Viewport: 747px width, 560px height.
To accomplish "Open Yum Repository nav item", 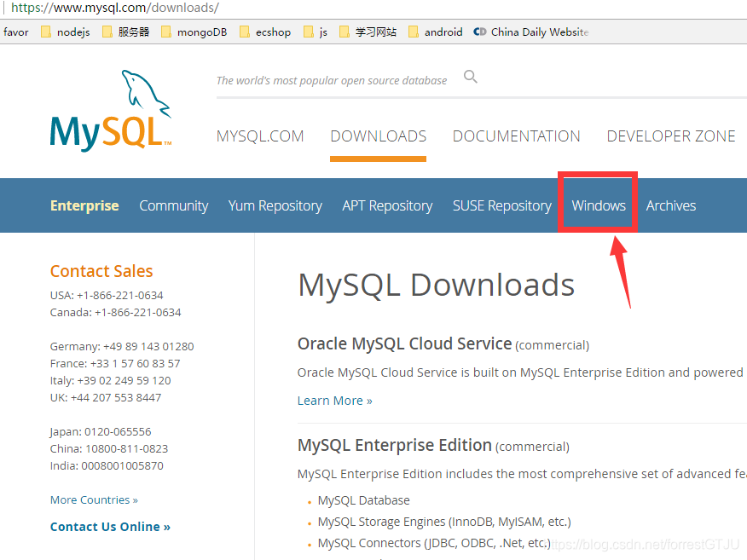I will pos(275,205).
